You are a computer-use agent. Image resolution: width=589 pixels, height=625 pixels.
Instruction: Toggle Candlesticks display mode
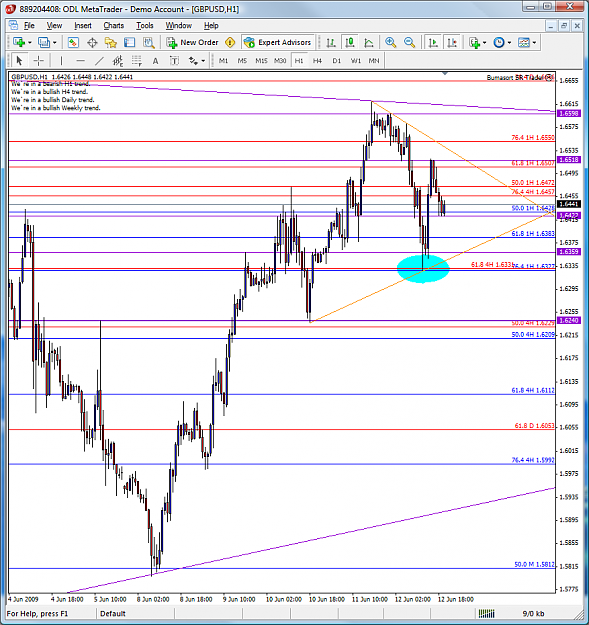click(350, 42)
